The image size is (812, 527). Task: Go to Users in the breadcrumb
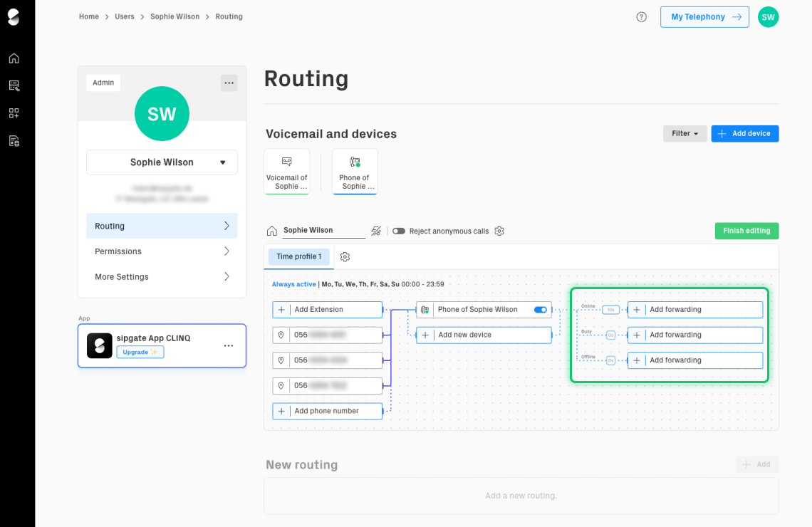[x=124, y=16]
